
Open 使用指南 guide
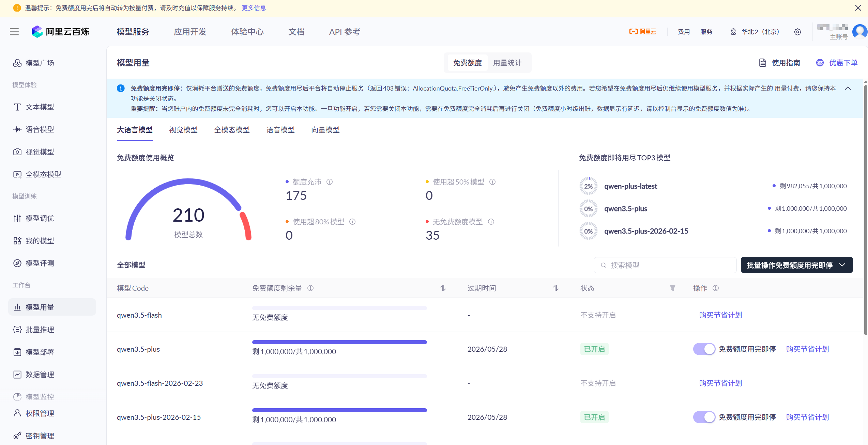pos(780,63)
